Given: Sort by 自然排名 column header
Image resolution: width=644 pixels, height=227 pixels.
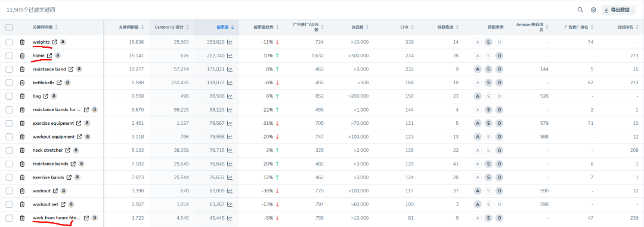Looking at the screenshot, I should click(628, 27).
